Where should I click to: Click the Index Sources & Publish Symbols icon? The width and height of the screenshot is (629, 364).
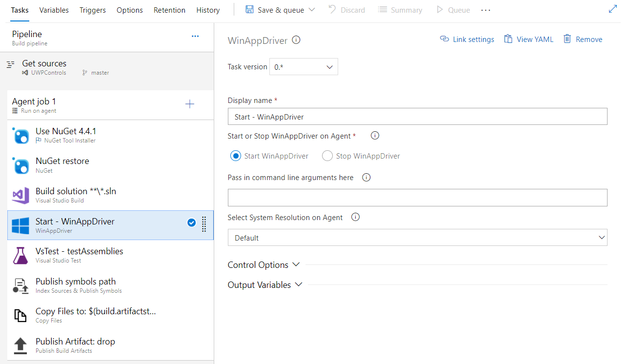click(x=20, y=286)
